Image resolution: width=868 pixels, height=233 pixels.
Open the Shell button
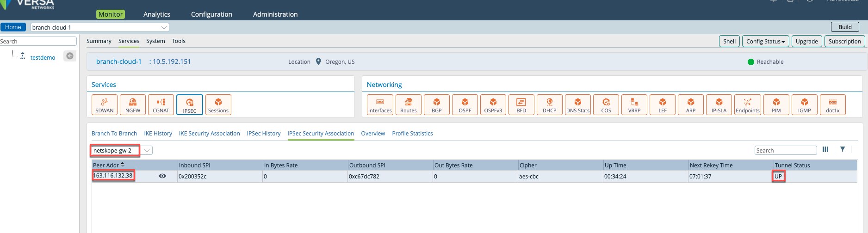click(x=729, y=41)
